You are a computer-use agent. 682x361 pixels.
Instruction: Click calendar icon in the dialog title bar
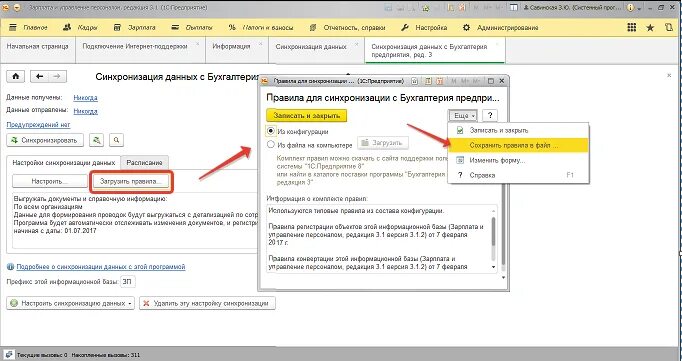[x=440, y=81]
